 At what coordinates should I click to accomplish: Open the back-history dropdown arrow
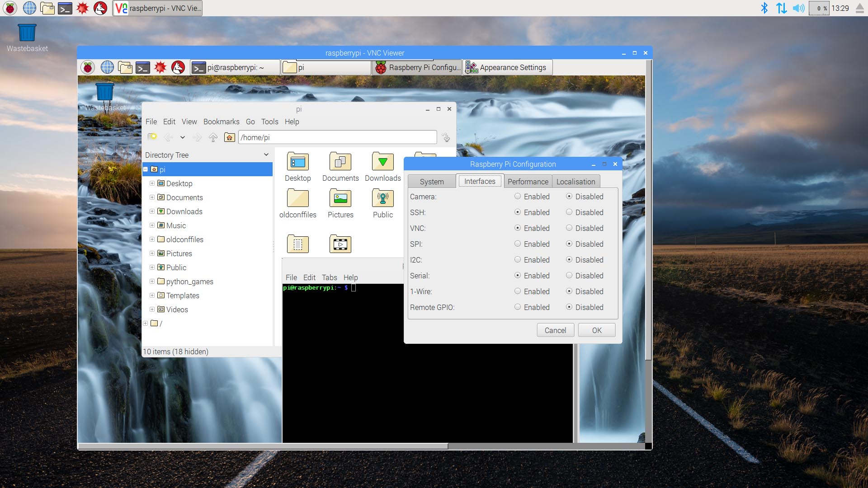(x=182, y=137)
